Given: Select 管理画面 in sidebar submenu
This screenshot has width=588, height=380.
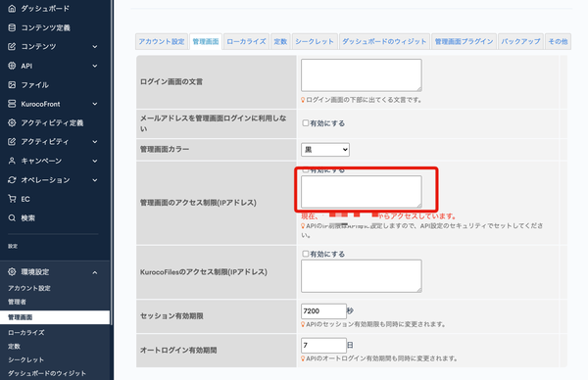Looking at the screenshot, I should tap(55, 317).
